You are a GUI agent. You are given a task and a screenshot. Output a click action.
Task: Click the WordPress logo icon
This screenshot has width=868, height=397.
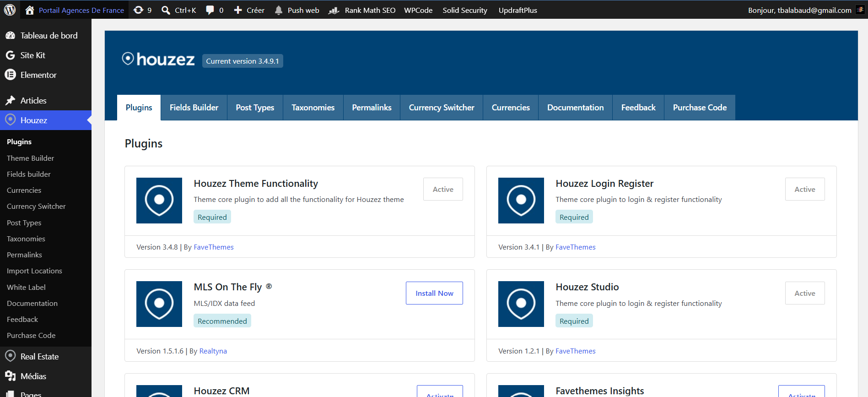click(x=10, y=10)
